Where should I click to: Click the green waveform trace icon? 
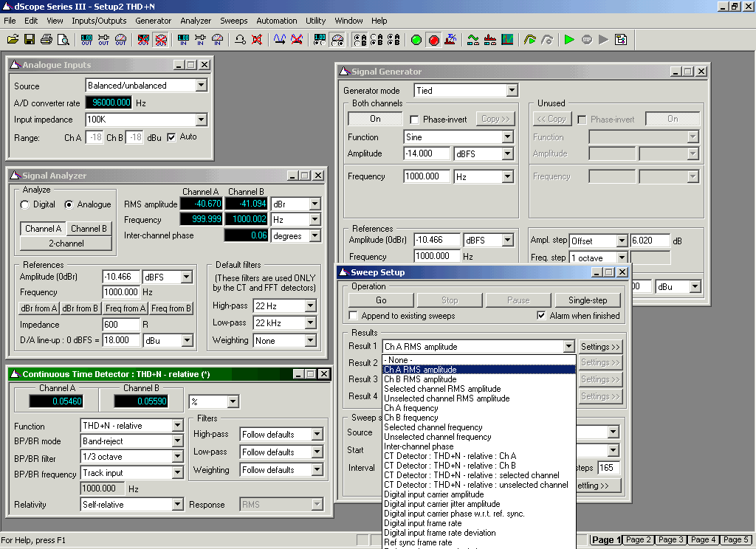(473, 40)
